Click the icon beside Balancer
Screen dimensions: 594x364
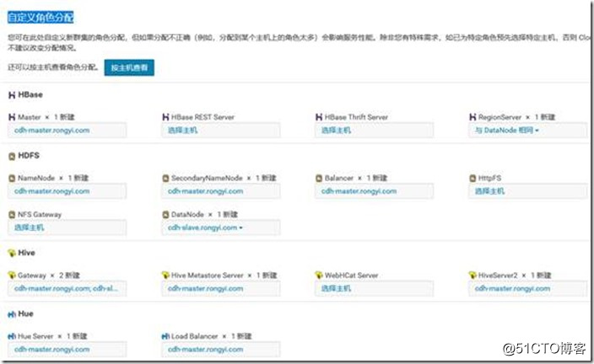(319, 179)
